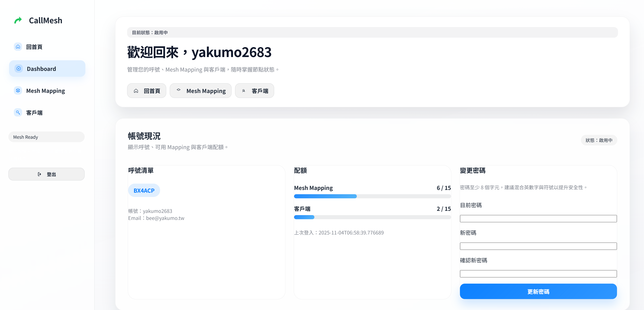Screen dimensions: 644x310
Task: Click the magnifier icon beside sidebar 客戶端
Action: pos(18,112)
